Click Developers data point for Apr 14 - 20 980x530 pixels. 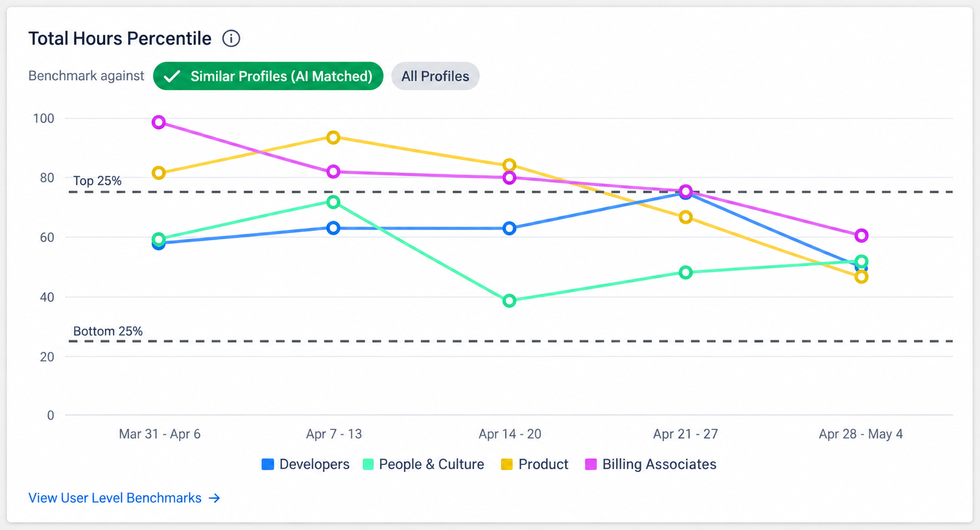tap(509, 228)
